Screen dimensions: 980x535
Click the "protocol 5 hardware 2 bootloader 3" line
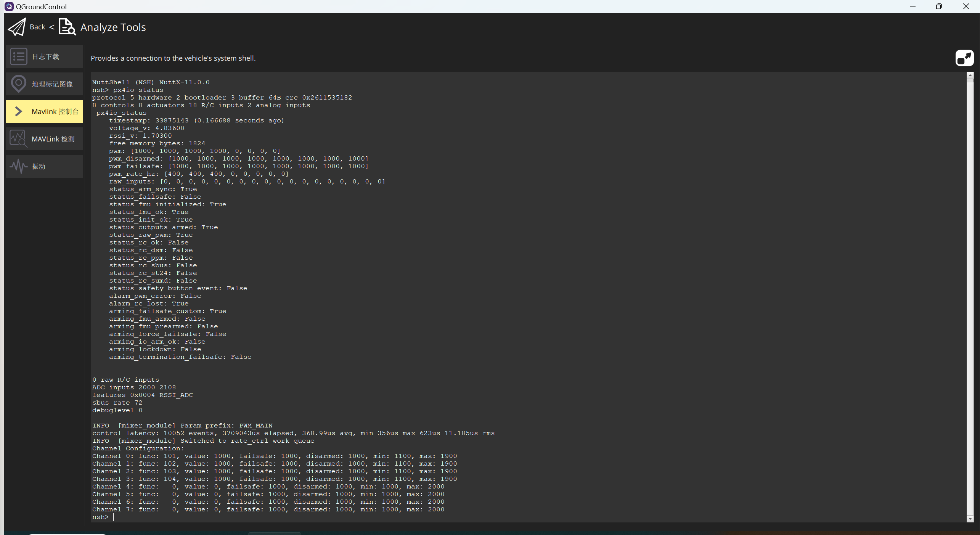pyautogui.click(x=222, y=98)
